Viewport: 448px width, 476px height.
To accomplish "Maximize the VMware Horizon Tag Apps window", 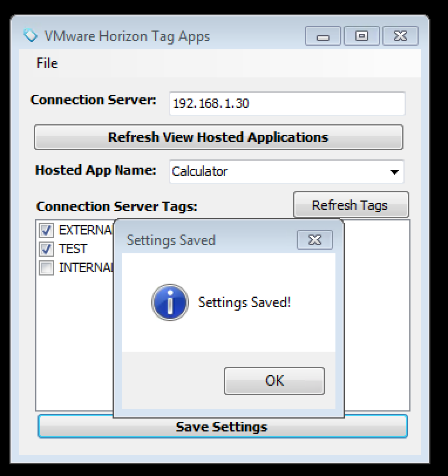I will [x=362, y=36].
